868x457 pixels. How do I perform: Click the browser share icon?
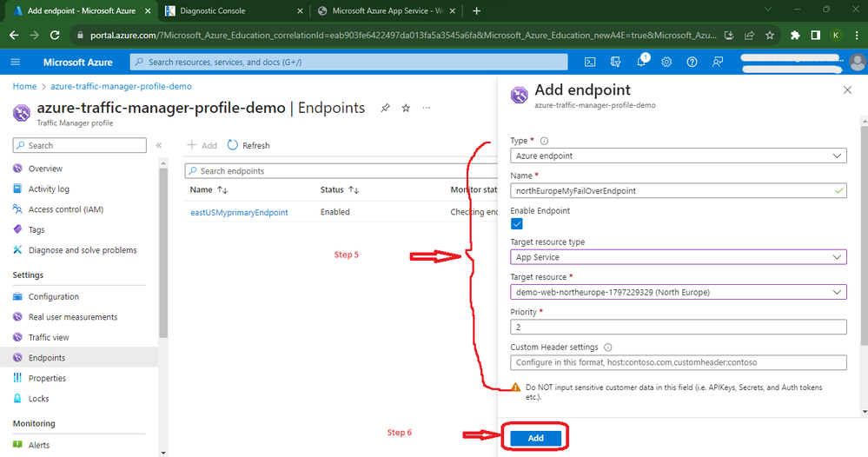[x=750, y=35]
